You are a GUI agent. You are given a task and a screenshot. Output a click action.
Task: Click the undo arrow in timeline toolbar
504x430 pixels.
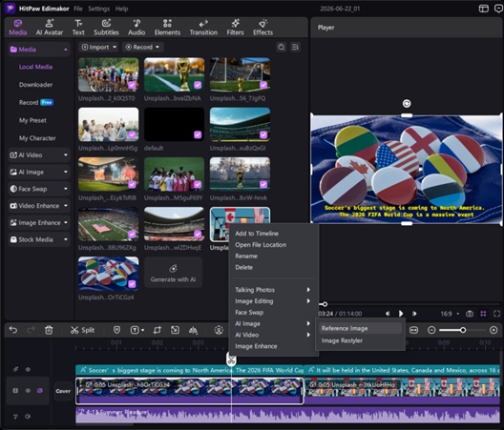pos(13,330)
